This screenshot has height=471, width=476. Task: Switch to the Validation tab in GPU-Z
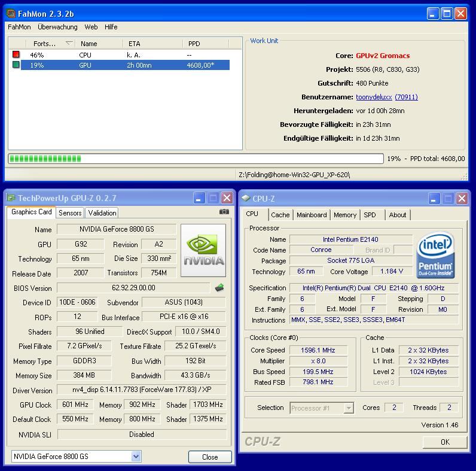(102, 212)
